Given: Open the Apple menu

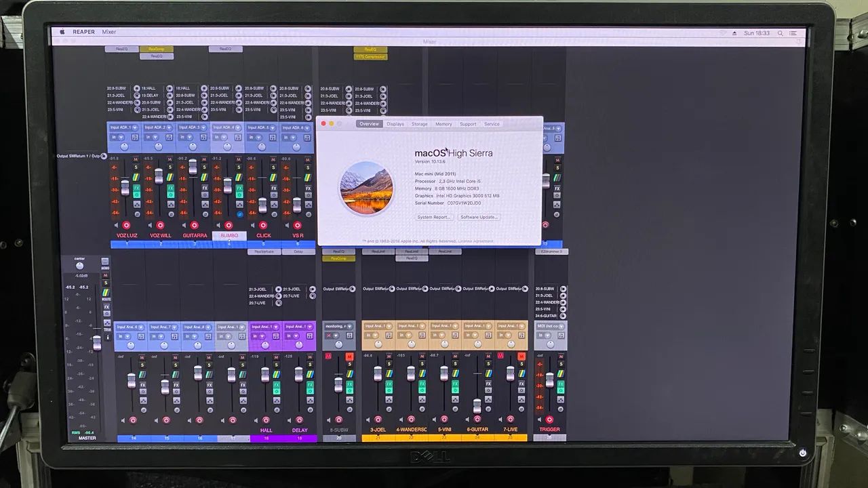Looking at the screenshot, I should pos(62,32).
